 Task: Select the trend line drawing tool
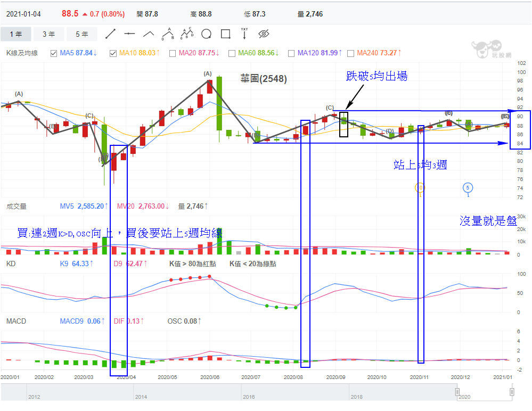coord(110,34)
